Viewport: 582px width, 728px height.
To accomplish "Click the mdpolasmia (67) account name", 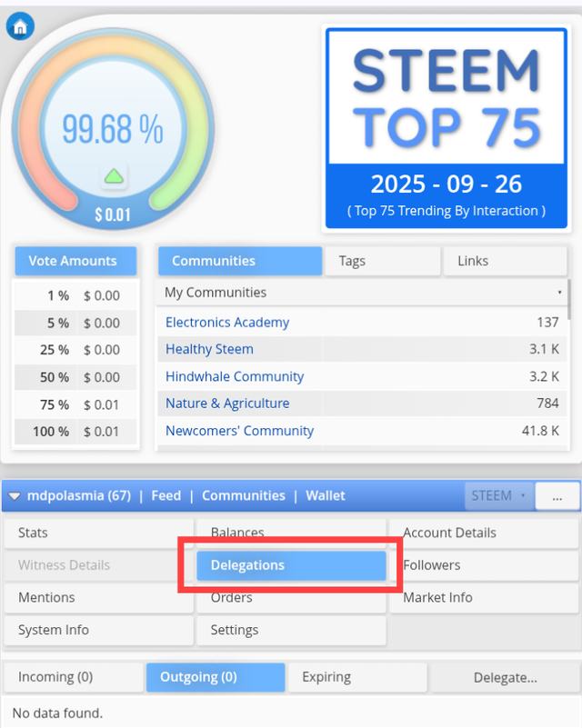I will click(x=79, y=496).
